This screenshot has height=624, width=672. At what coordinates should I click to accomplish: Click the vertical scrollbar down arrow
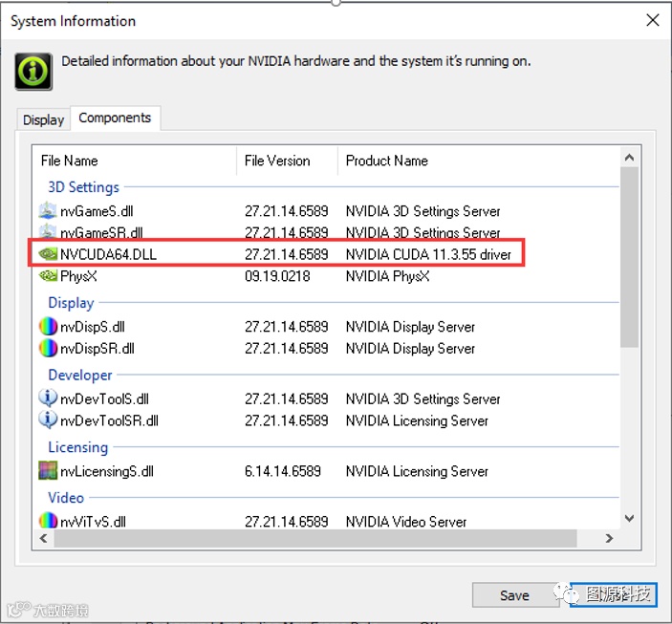(629, 518)
